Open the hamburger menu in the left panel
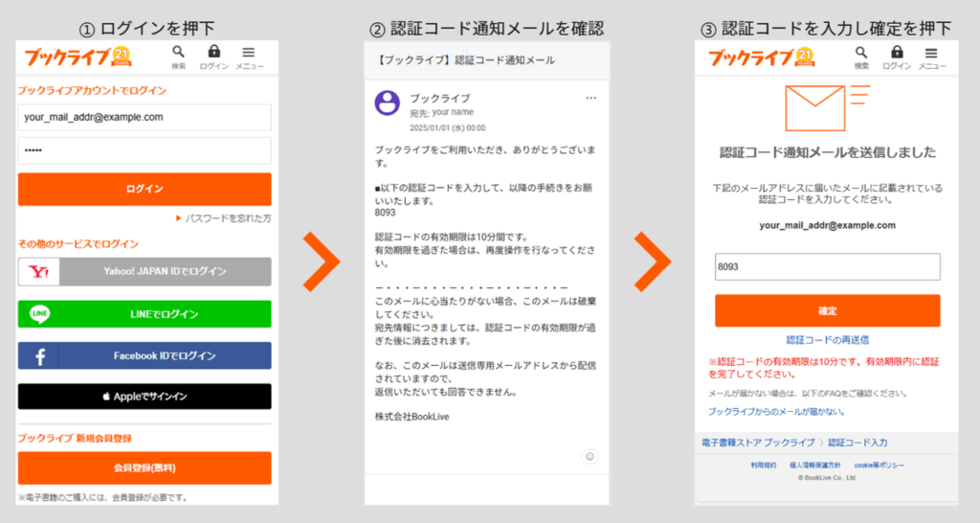The width and height of the screenshot is (980, 523). pyautogui.click(x=248, y=55)
